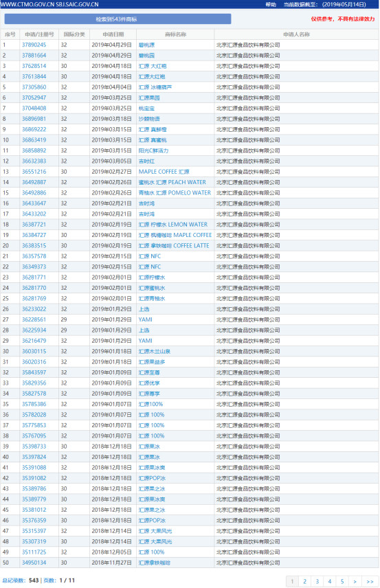Jump to page 5 of results
Screen dimensions: 380x588
point(342,581)
